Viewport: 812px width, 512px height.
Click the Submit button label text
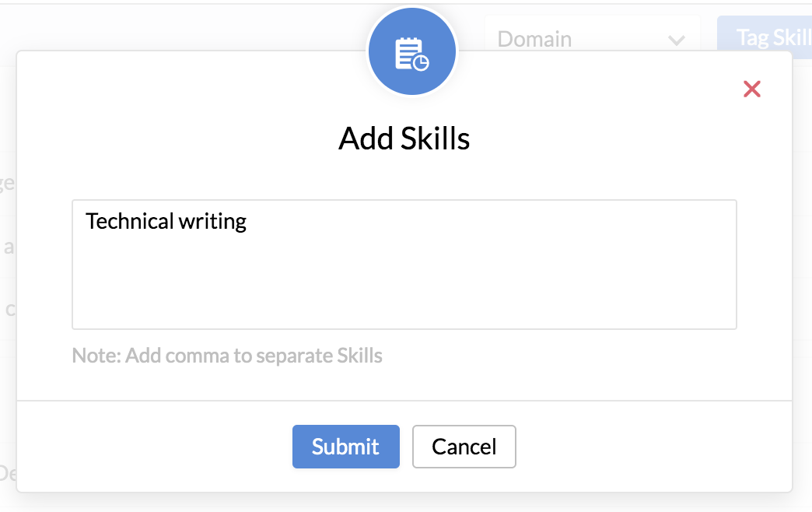pyautogui.click(x=345, y=447)
